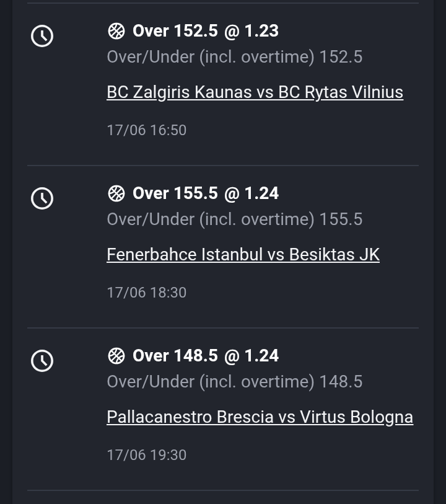
Task: Click the pending clock icon for Zalgiris bet
Action: click(x=42, y=36)
